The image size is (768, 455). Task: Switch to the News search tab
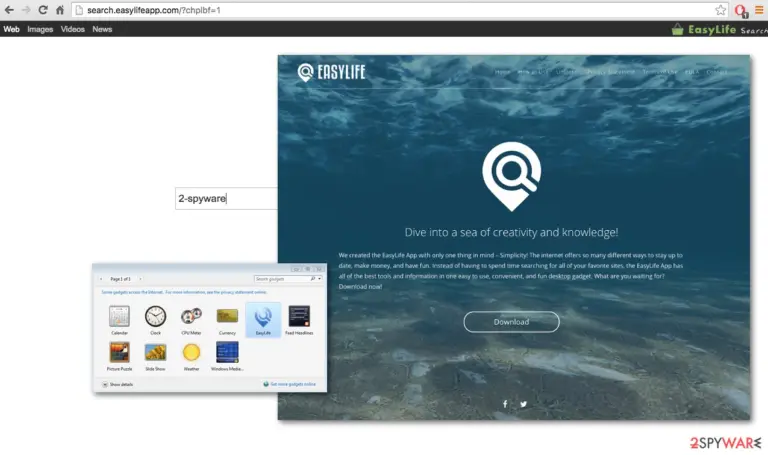pos(102,29)
